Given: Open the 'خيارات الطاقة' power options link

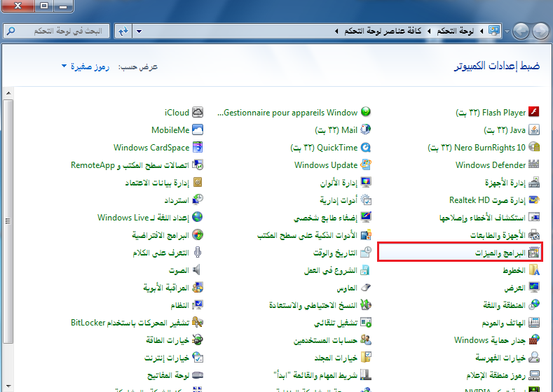Looking at the screenshot, I should [168, 340].
